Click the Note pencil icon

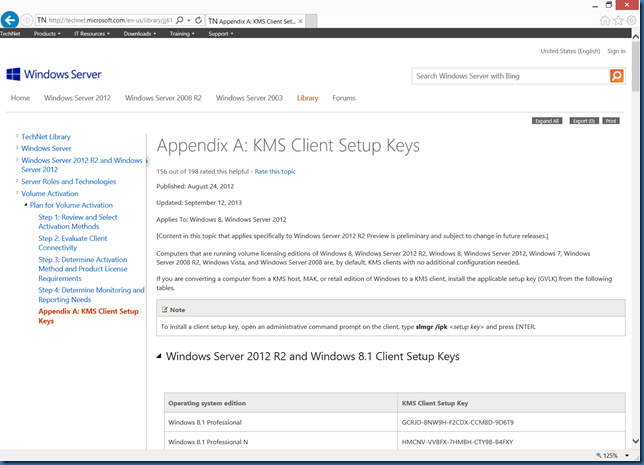(x=165, y=309)
